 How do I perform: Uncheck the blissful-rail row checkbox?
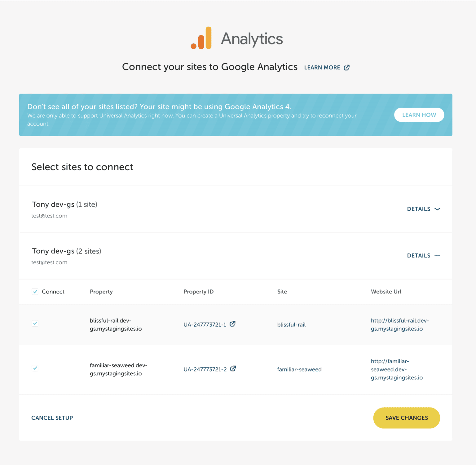pos(35,323)
